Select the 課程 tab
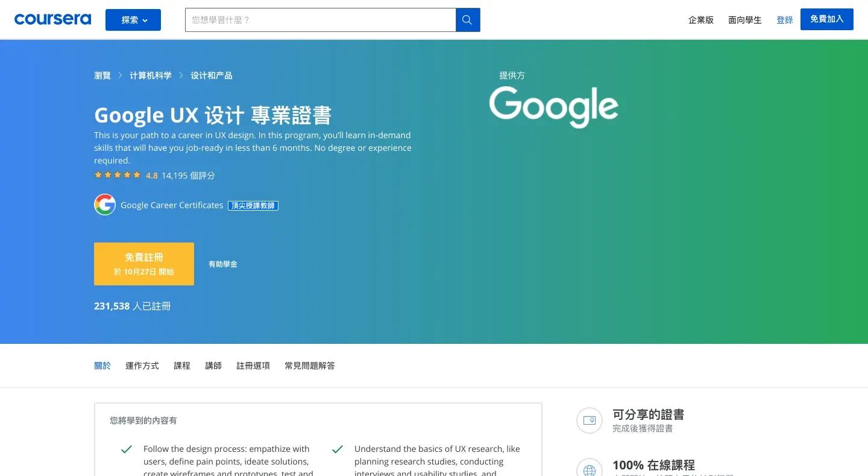This screenshot has width=868, height=476. (182, 366)
